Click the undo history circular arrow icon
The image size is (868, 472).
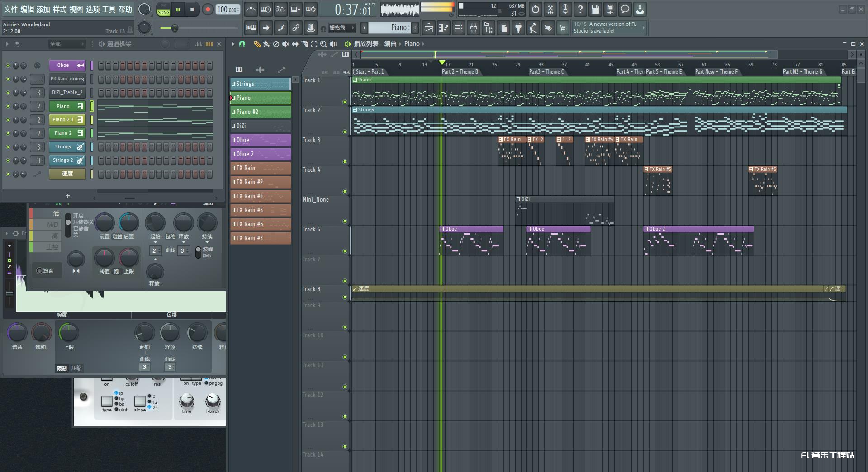(536, 9)
